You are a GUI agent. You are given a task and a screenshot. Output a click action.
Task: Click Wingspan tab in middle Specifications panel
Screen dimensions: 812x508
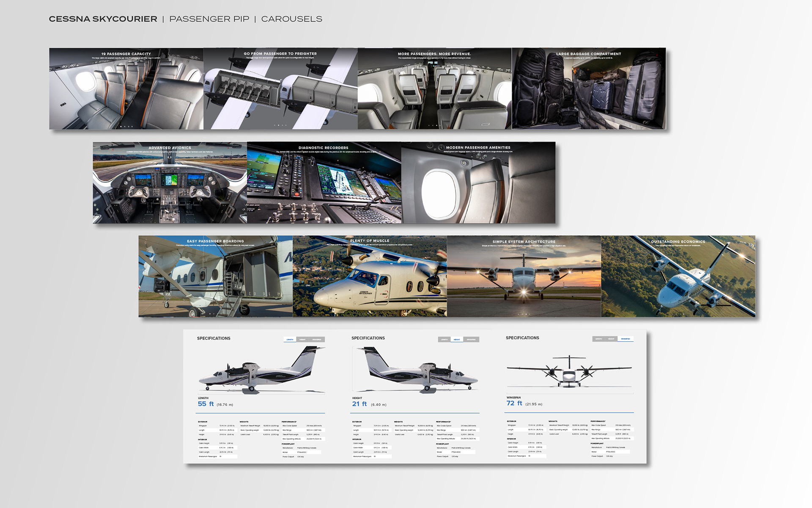[471, 340]
